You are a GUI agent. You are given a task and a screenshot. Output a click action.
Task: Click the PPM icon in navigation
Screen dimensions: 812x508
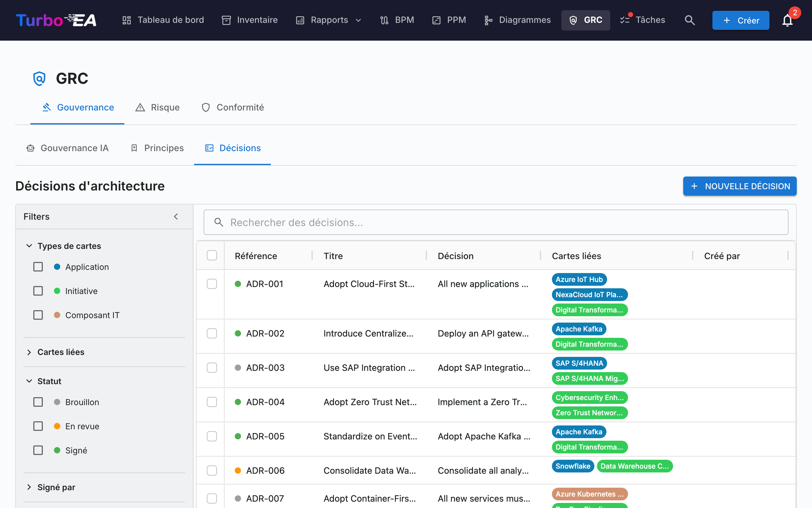[x=436, y=20]
